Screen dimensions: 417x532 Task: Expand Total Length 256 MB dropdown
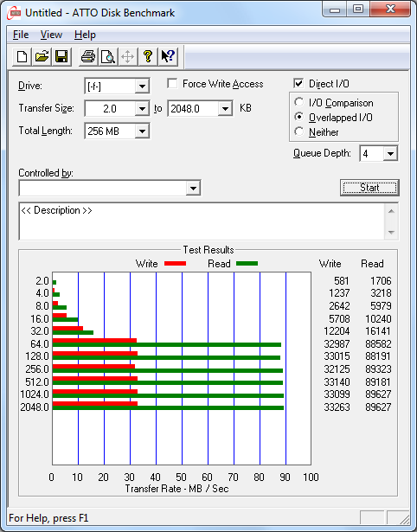[142, 131]
